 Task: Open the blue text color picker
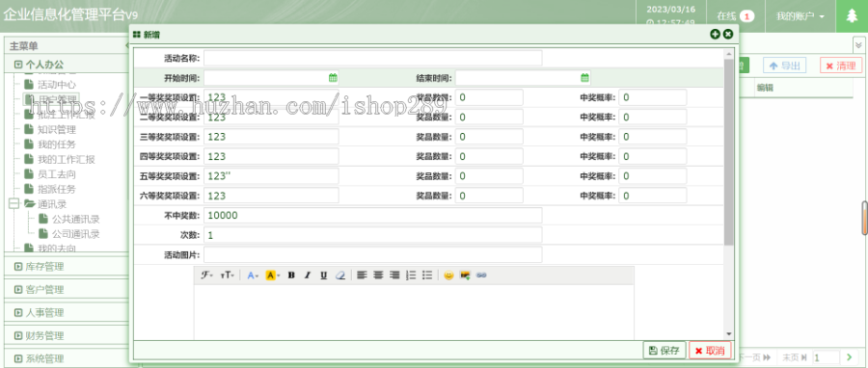coord(253,276)
